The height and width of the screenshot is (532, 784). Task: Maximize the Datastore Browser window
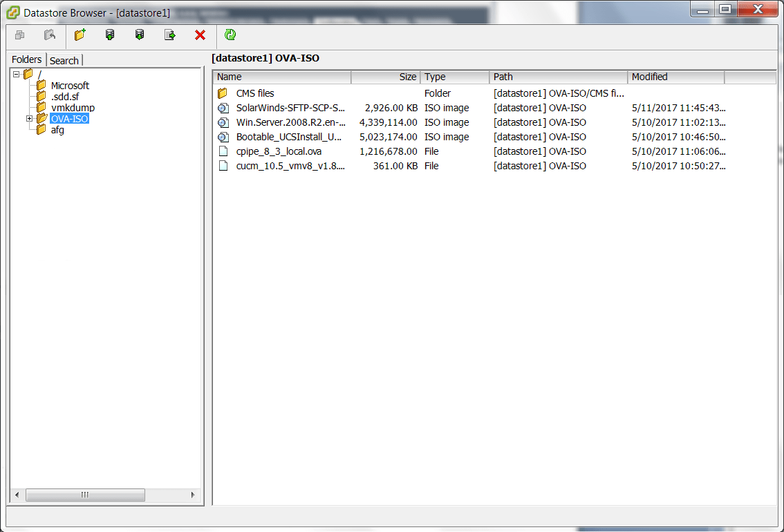point(725,9)
